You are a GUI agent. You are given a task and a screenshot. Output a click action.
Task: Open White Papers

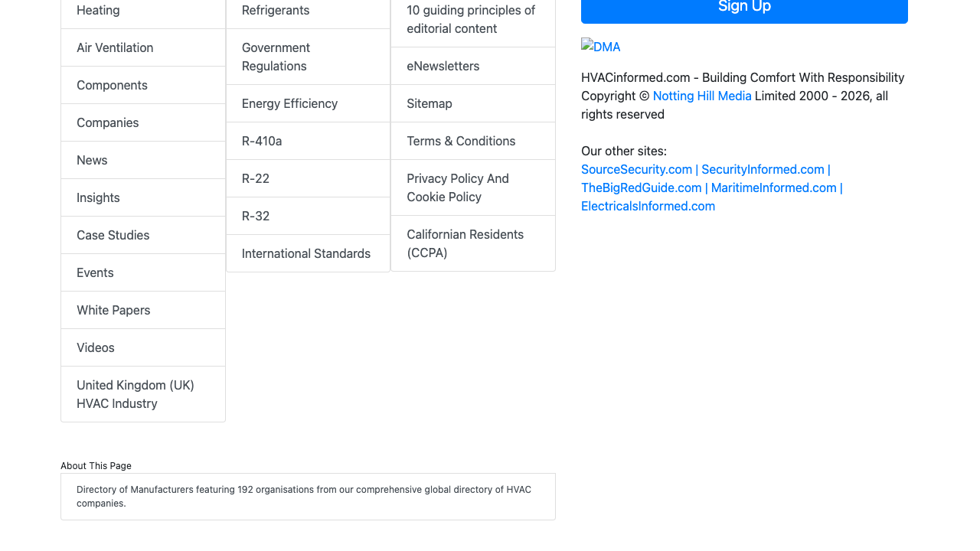[x=113, y=310]
